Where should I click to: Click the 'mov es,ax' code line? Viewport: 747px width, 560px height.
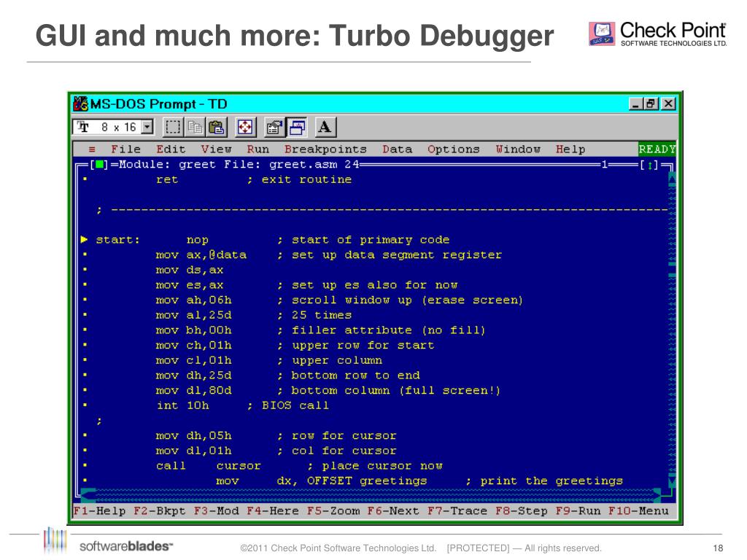point(306,285)
